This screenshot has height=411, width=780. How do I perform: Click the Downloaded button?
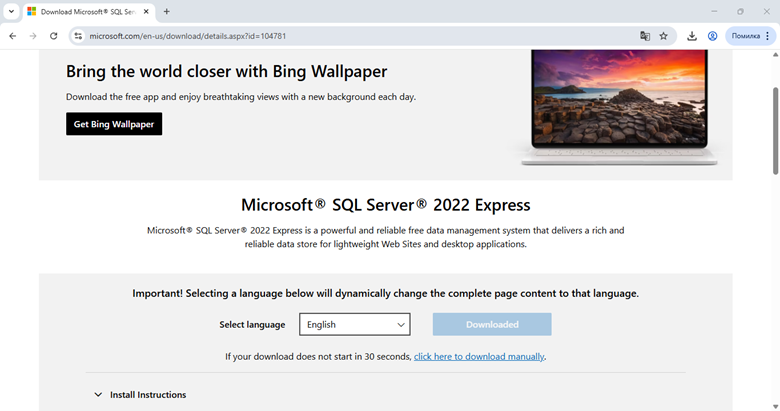(492, 324)
